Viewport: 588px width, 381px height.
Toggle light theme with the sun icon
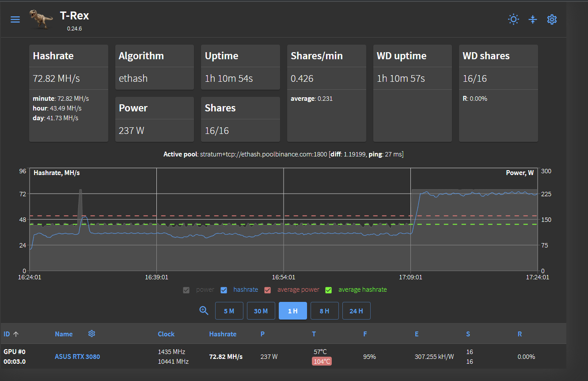click(x=513, y=19)
